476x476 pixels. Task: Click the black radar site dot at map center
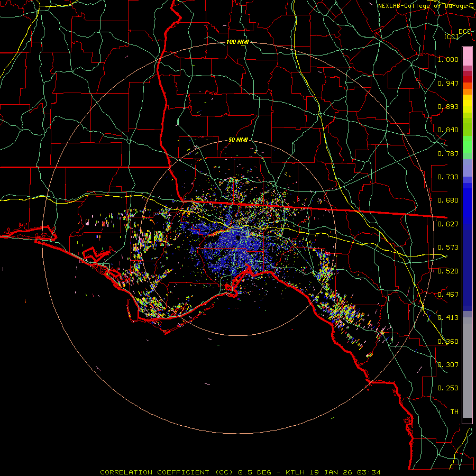(237, 237)
